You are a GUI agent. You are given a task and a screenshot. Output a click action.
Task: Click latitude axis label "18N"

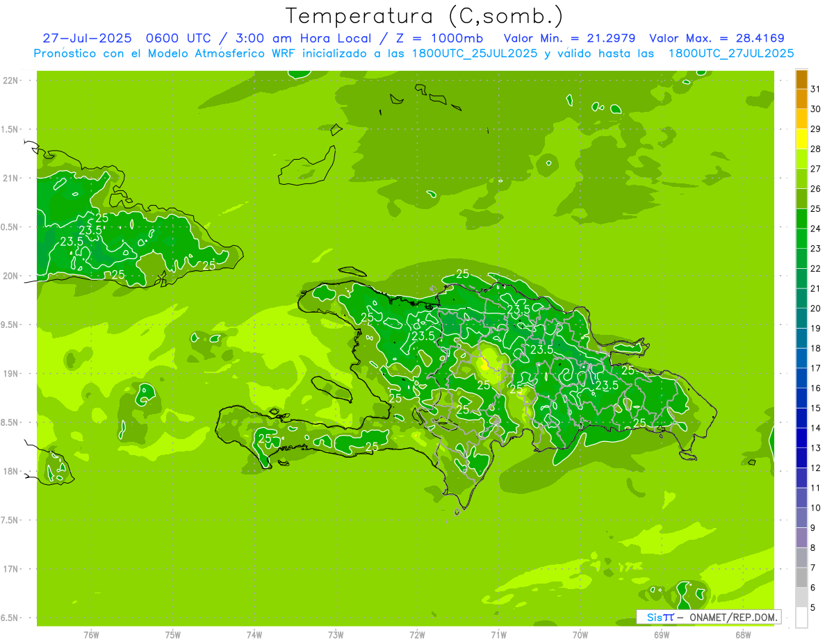[x=11, y=472]
